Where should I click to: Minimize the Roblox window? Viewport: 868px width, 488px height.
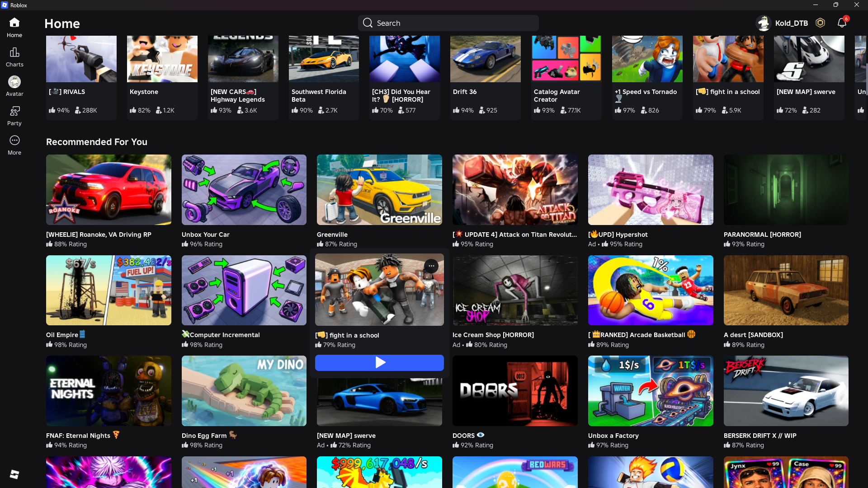[816, 5]
